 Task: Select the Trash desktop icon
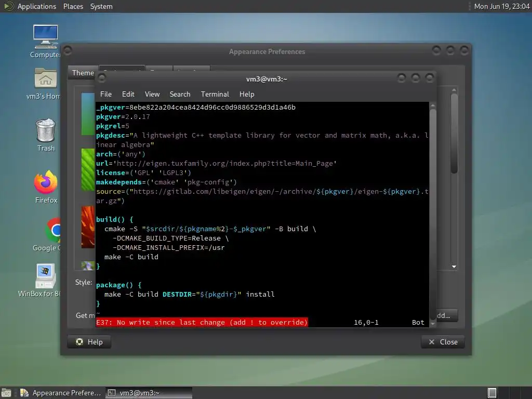[46, 135]
